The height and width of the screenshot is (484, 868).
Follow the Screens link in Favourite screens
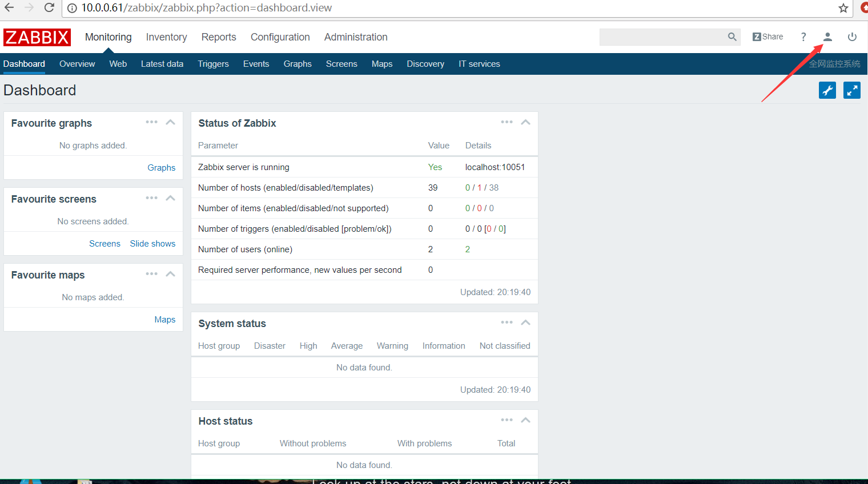[x=105, y=244]
